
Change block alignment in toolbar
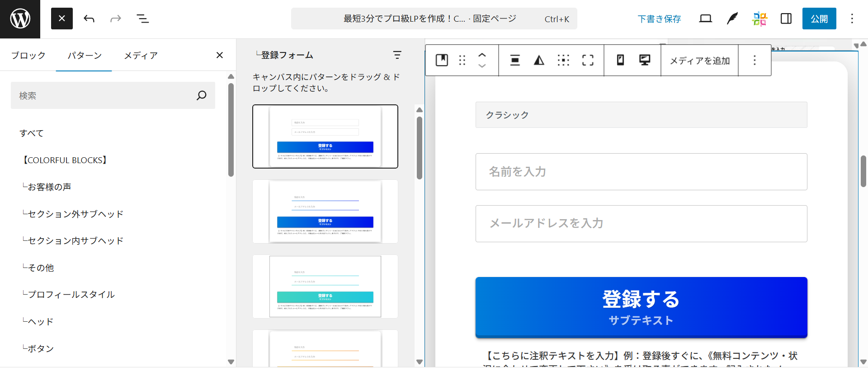click(x=514, y=60)
